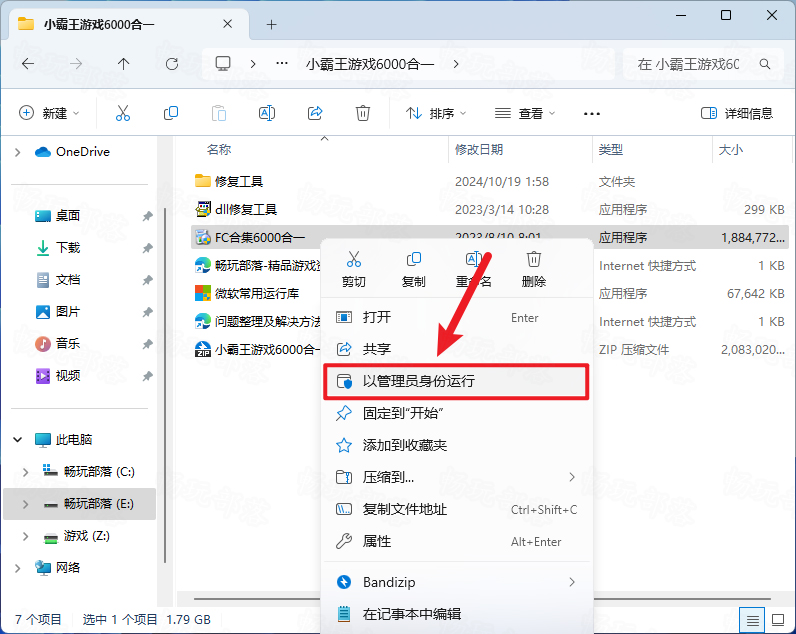Click the PC icon in the address bar

pyautogui.click(x=223, y=63)
